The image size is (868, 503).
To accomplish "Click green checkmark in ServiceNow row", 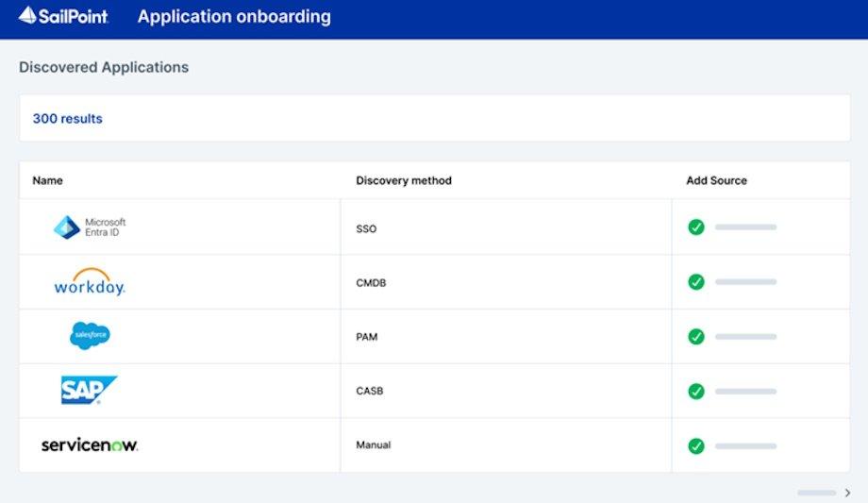I will click(696, 446).
